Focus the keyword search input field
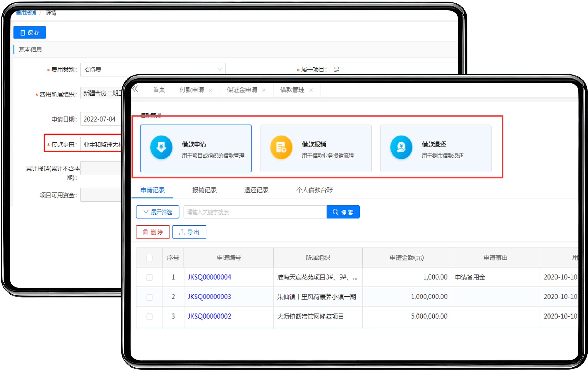Image resolution: width=588 pixels, height=371 pixels. (255, 212)
